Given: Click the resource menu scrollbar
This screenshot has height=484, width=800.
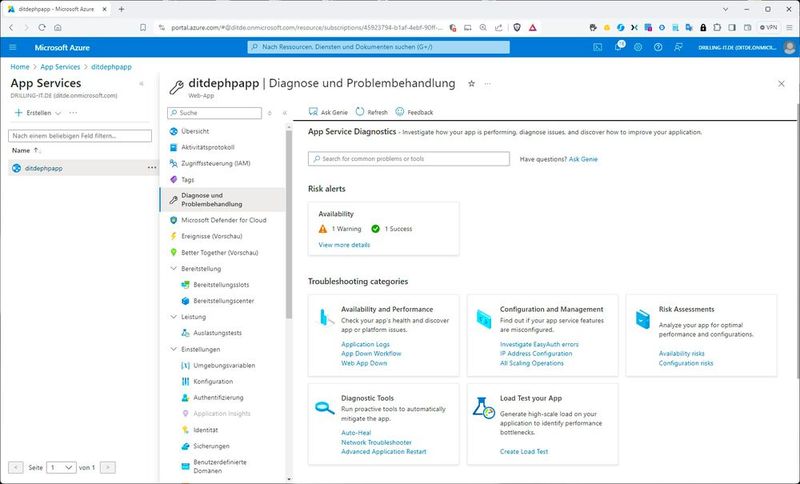Looking at the screenshot, I should pyautogui.click(x=289, y=224).
